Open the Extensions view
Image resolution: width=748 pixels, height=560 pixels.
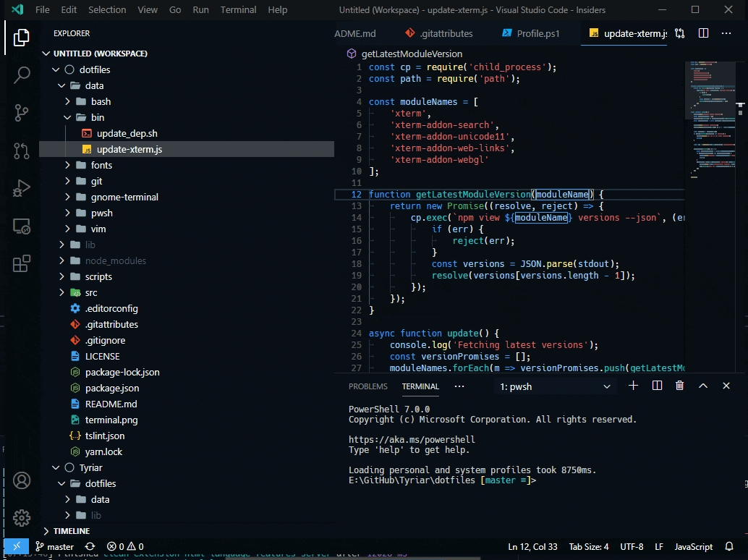(21, 263)
